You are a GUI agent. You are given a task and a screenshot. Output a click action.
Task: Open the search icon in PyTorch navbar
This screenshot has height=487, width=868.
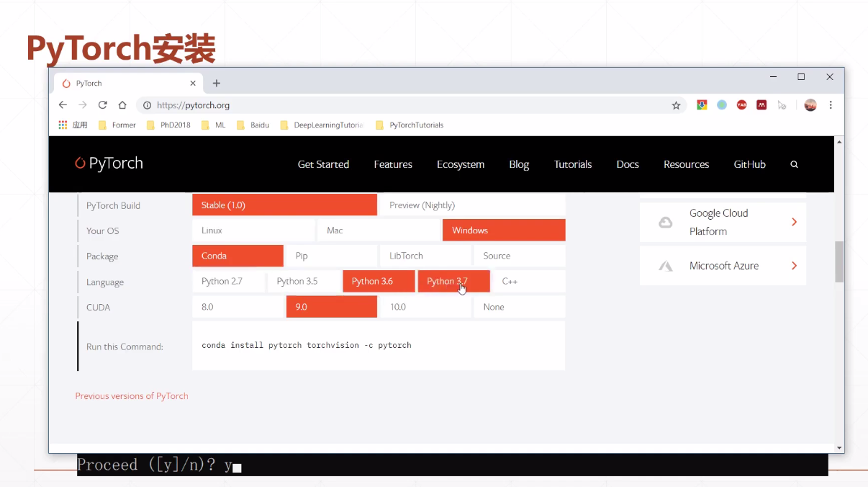[795, 164]
